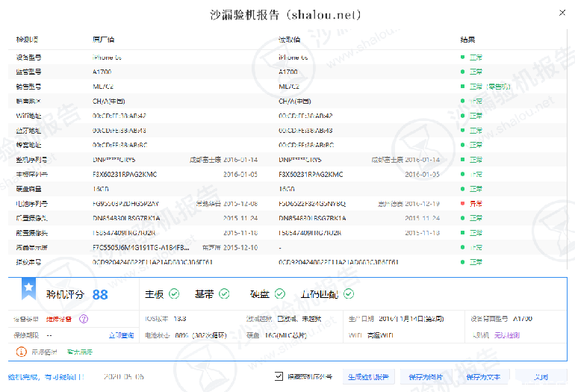Click the green status dot in CH/A(中国) row
575x392 pixels.
462,101
